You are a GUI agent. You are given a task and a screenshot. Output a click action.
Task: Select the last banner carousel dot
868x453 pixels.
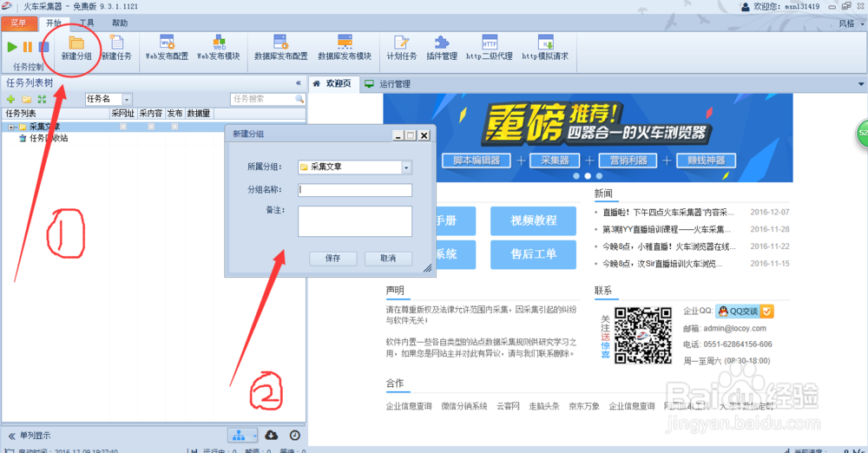pyautogui.click(x=599, y=176)
